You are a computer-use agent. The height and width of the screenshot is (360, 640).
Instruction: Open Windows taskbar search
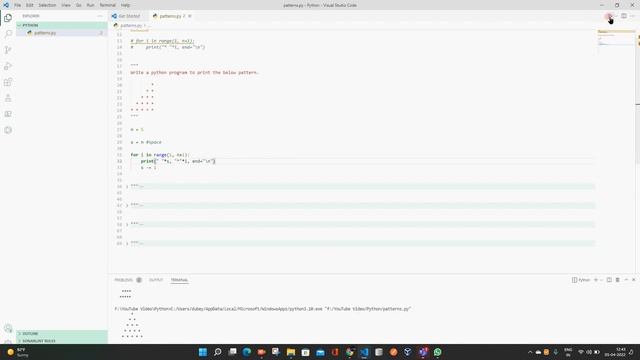[218, 352]
